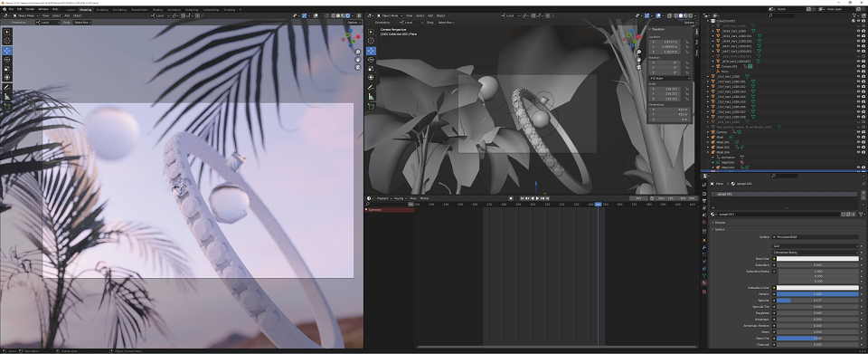Click the timeline jump-to-end playback button
Viewport: 868px width, 354px height.
(x=548, y=197)
